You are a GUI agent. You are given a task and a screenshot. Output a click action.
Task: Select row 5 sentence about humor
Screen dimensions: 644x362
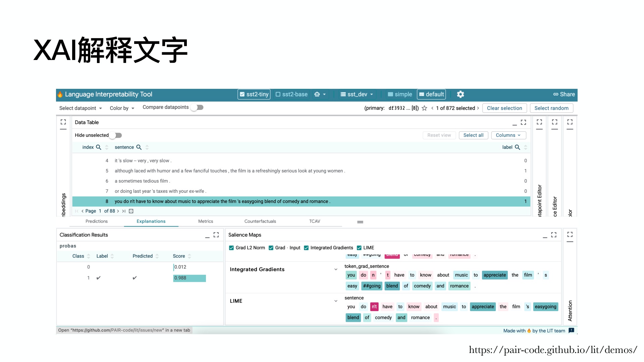(229, 171)
